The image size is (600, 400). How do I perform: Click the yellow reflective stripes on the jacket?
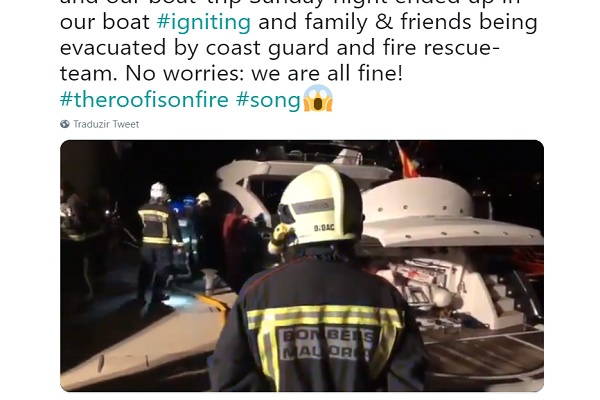pyautogui.click(x=323, y=316)
